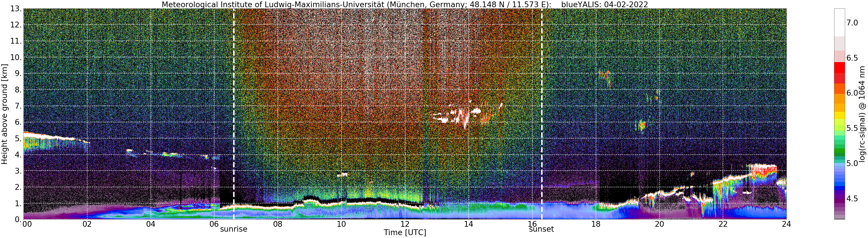This screenshot has width=868, height=238.
Task: Click the height axis tick label '13.'
Action: coord(16,8)
